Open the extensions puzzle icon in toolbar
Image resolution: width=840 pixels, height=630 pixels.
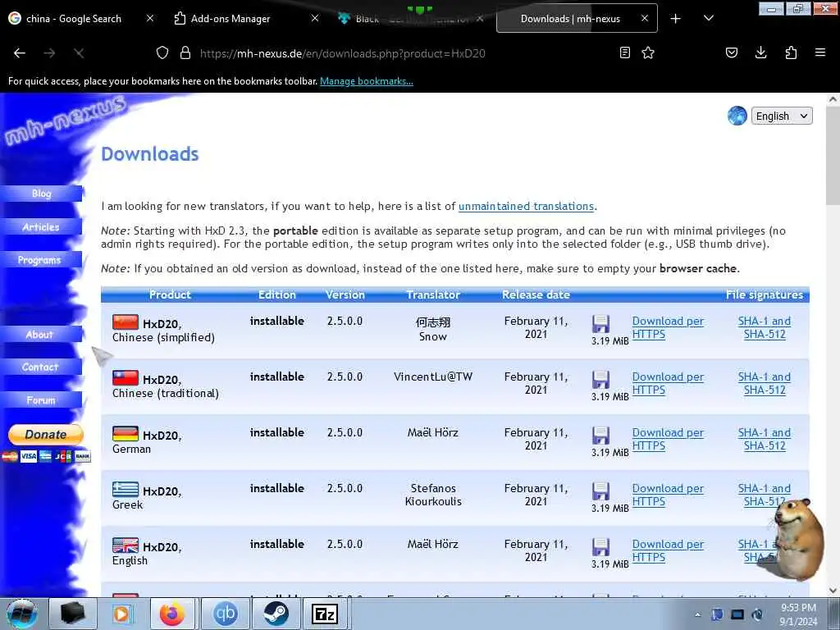coord(791,52)
